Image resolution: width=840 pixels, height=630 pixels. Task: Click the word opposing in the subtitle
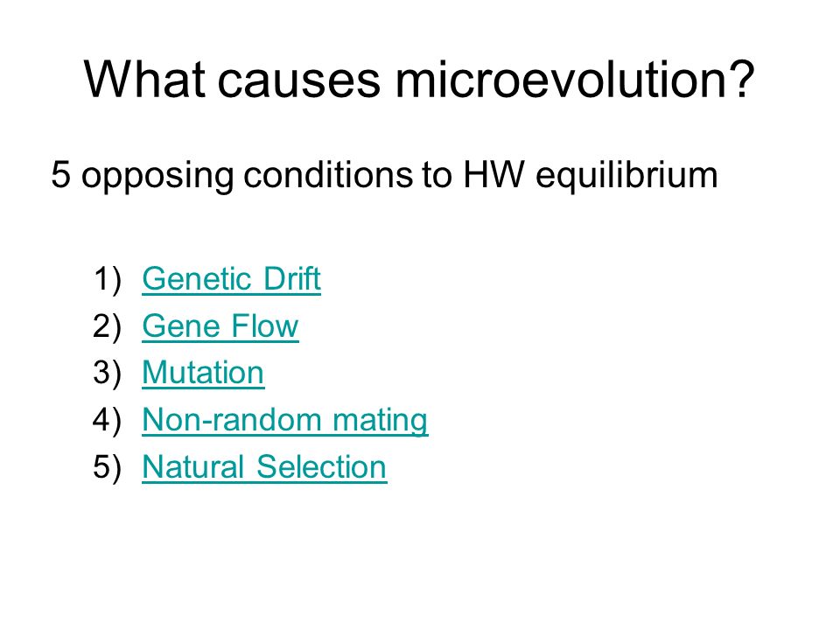pos(157,177)
